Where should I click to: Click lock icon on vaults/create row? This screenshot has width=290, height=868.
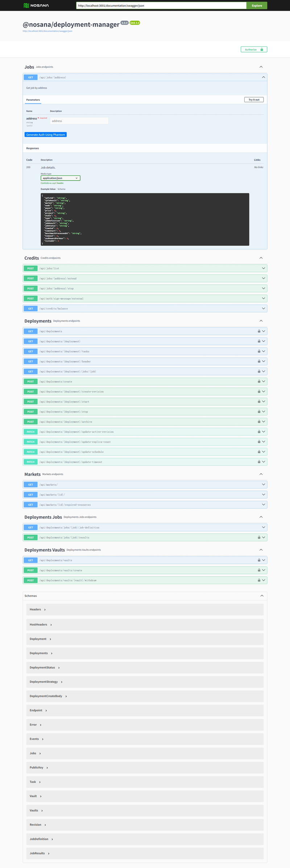pos(259,570)
